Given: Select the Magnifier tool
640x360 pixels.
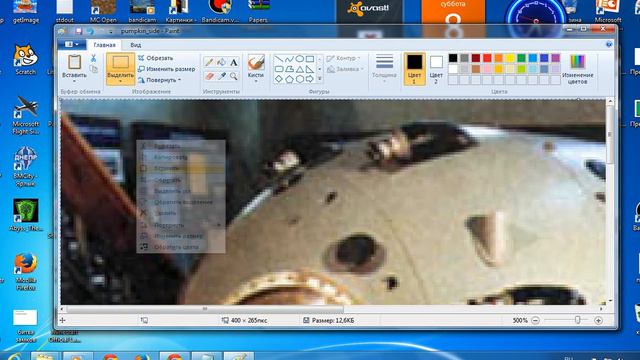Looking at the screenshot, I should click(x=233, y=76).
